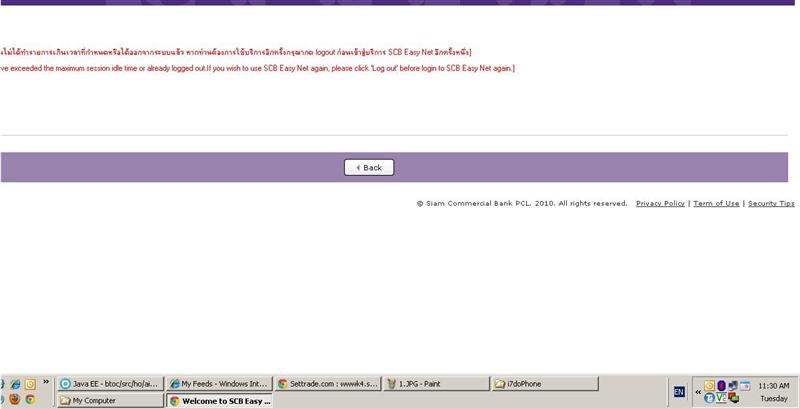Select Welcome to SCB Easy taskbar button
The image size is (800, 409).
(x=219, y=401)
